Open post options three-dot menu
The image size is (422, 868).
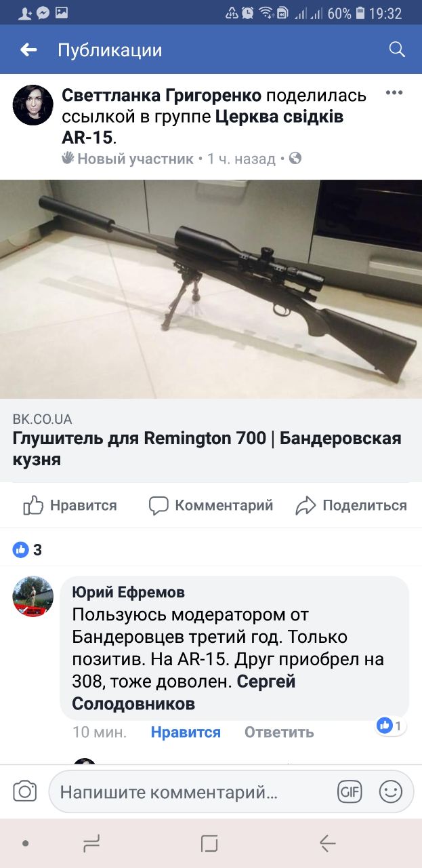click(x=394, y=93)
